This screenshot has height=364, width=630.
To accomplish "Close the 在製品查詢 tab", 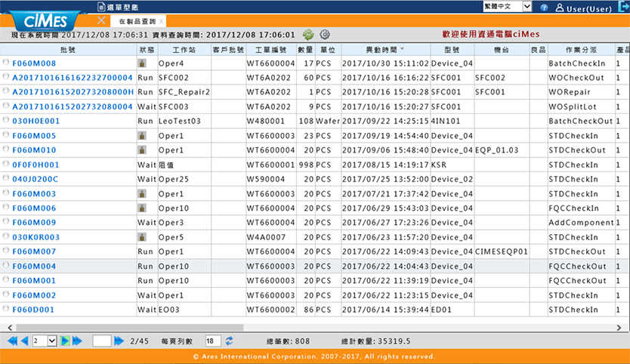I will 161,22.
